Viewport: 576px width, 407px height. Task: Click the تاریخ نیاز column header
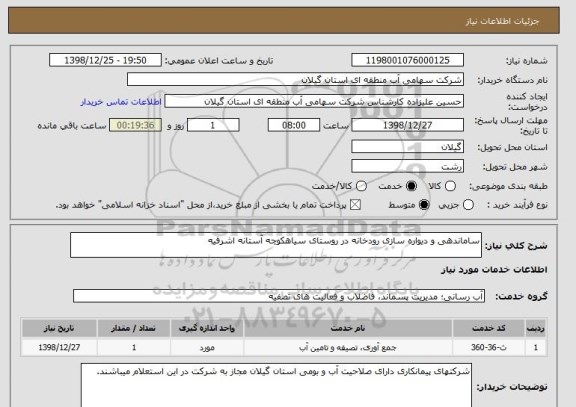tap(59, 328)
